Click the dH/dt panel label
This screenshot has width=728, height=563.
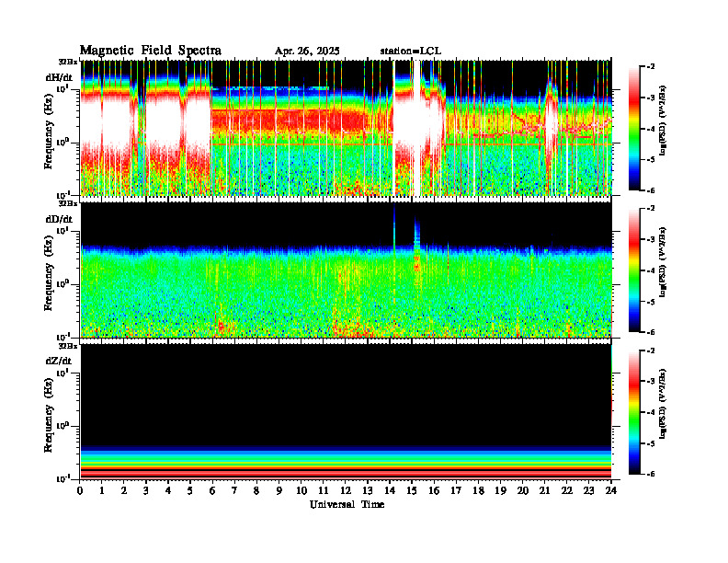pos(59,77)
